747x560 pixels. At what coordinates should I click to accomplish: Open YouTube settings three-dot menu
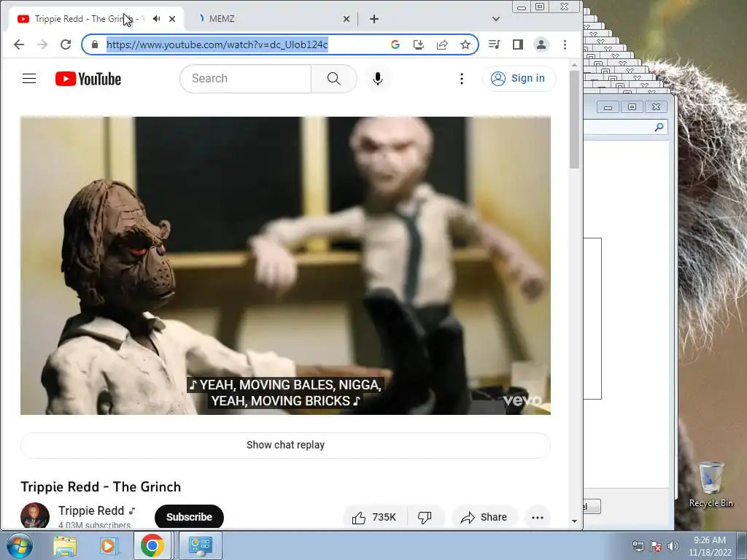pyautogui.click(x=461, y=79)
